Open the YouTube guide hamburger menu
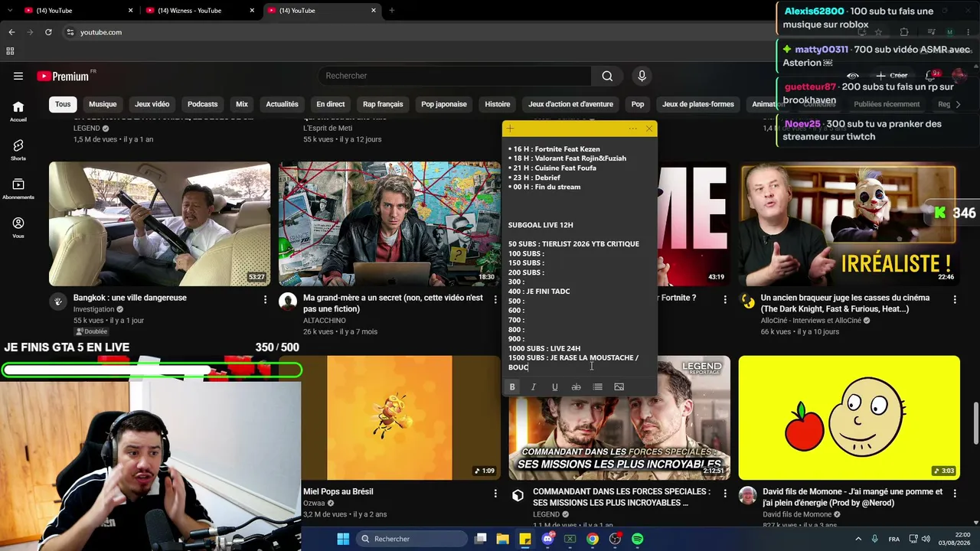This screenshot has width=980, height=551. coord(18,76)
